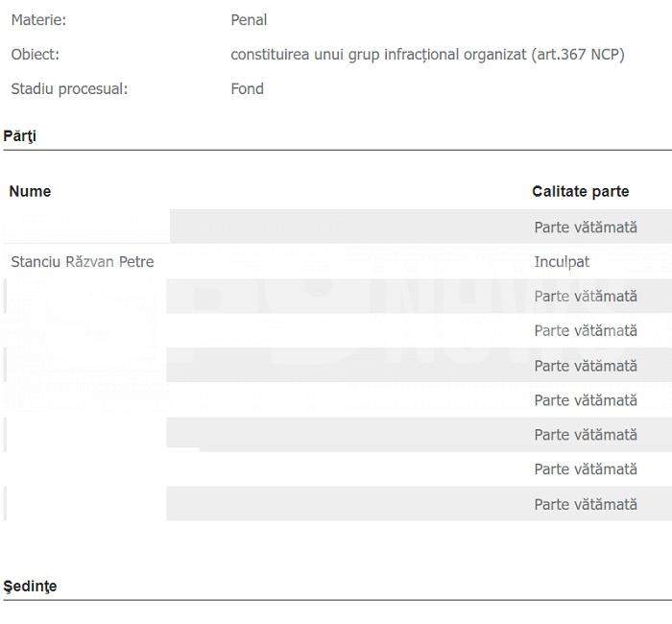Viewport: 672px width, 624px height.
Task: Click Parte vătămată directly below Inculpat
Action: 586,296
